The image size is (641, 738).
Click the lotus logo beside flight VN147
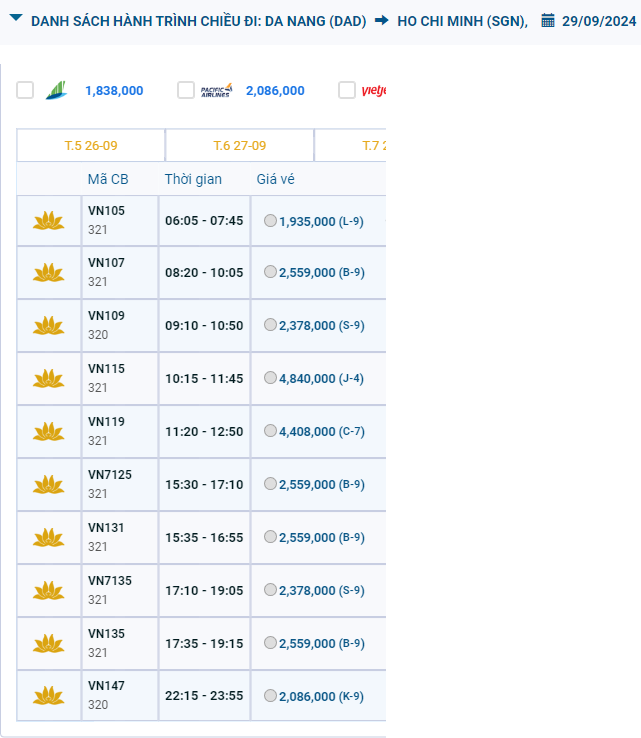pos(48,696)
